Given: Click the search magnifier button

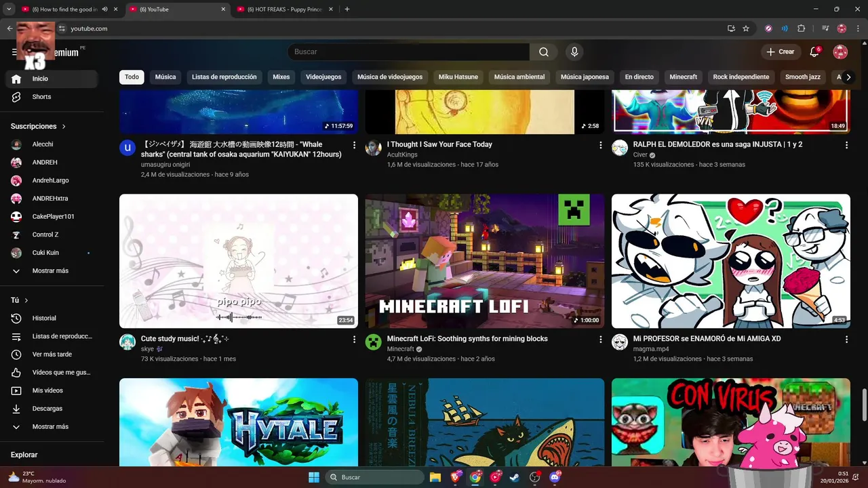Looking at the screenshot, I should (544, 52).
